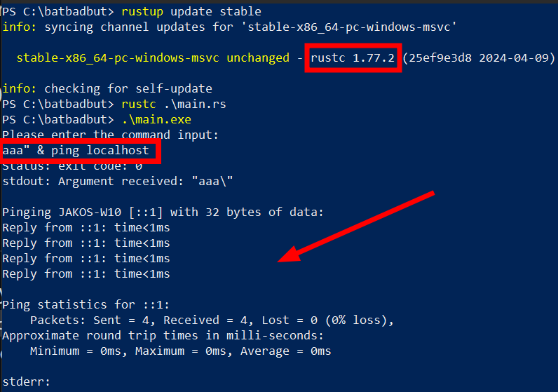Viewport: 558px width, 392px height.
Task: Click the "stdout: Argument received" line
Action: tap(117, 182)
